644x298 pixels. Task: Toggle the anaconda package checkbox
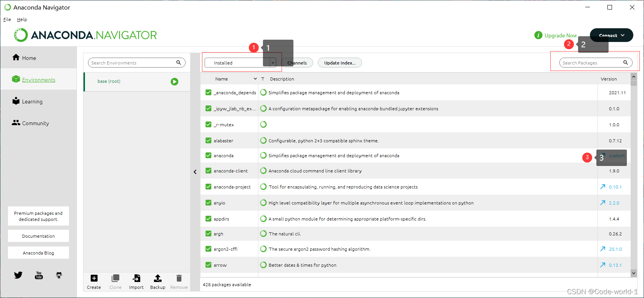208,155
